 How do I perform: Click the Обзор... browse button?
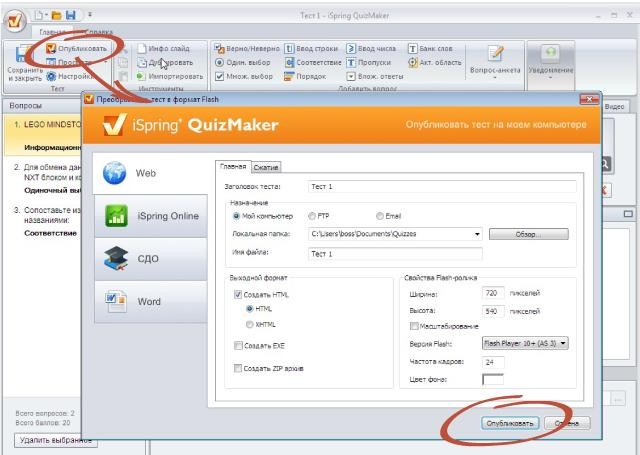pyautogui.click(x=529, y=234)
